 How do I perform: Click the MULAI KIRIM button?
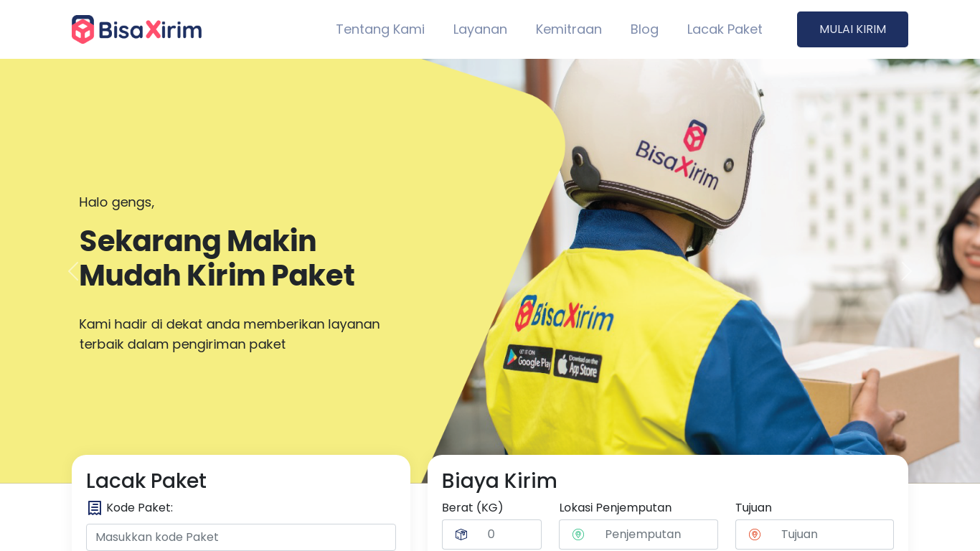click(852, 29)
